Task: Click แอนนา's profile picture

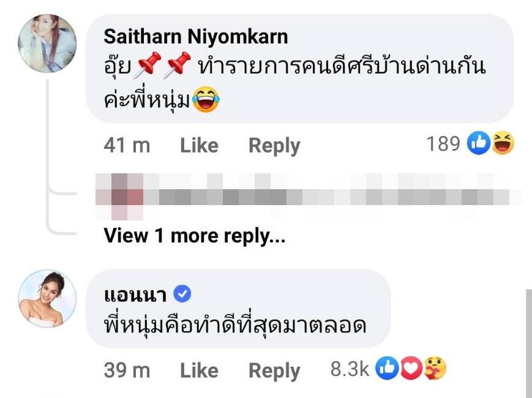Action: (x=47, y=298)
